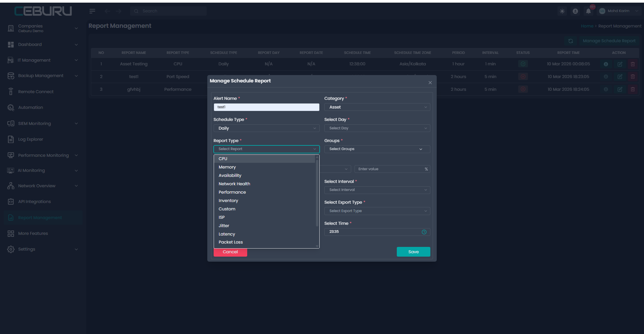Click the Network Overview sidebar icon
Viewport: 644px width, 334px height.
(11, 186)
